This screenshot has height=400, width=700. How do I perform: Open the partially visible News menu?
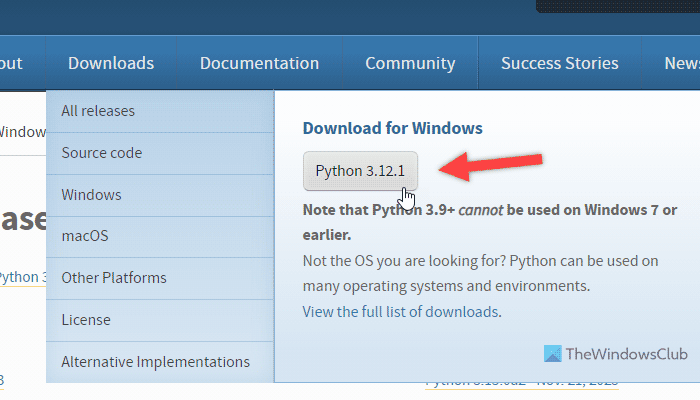pyautogui.click(x=681, y=63)
